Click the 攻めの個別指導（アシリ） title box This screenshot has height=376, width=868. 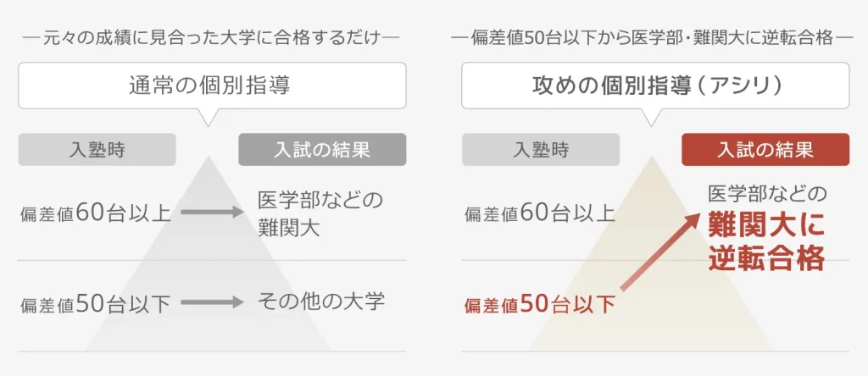coord(655,86)
